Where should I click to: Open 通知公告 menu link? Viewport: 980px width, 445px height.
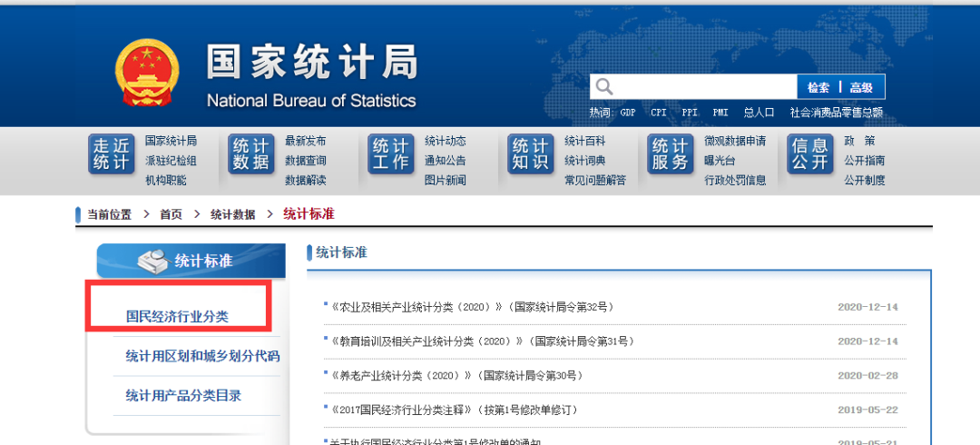(x=446, y=161)
